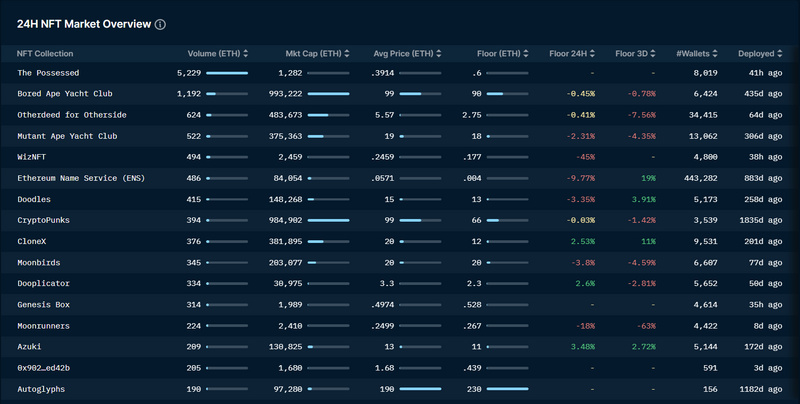Click Otherdeed Floor 3D -7.56%
This screenshot has width=800, height=404.
point(641,115)
